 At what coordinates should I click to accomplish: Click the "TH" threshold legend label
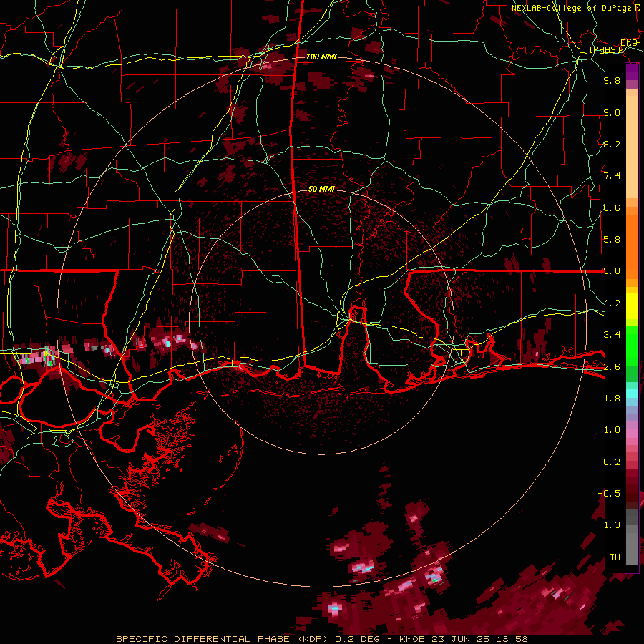pos(615,557)
